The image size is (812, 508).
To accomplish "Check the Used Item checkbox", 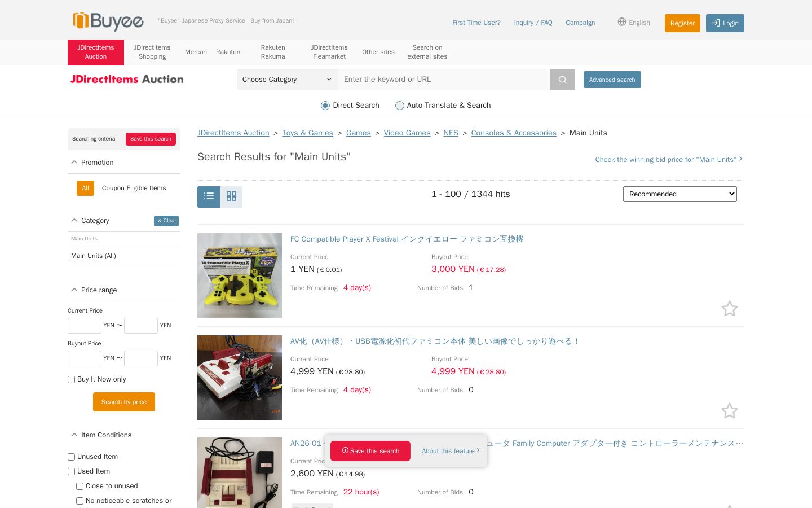I will pyautogui.click(x=72, y=472).
